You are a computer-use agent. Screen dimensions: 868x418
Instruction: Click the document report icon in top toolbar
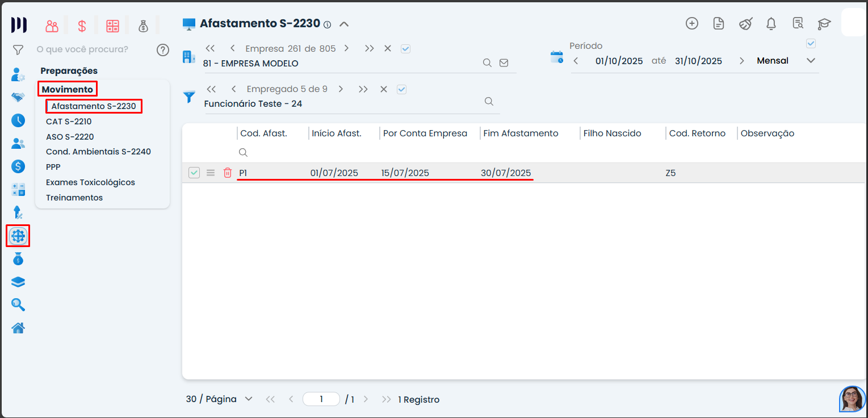(719, 23)
